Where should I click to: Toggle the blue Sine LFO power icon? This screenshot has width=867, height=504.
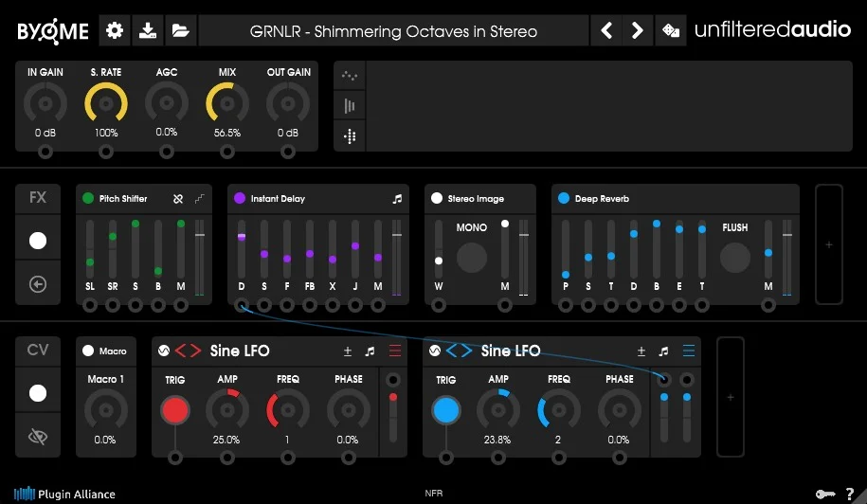pos(435,351)
